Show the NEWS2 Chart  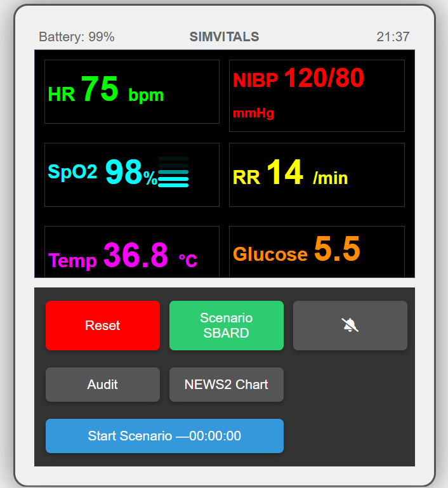(x=227, y=385)
